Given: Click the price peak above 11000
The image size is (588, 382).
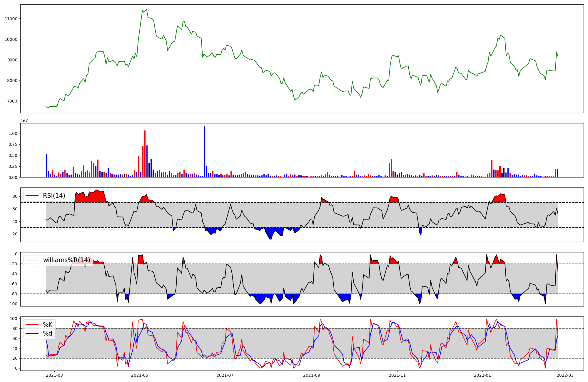Looking at the screenshot, I should click(147, 9).
